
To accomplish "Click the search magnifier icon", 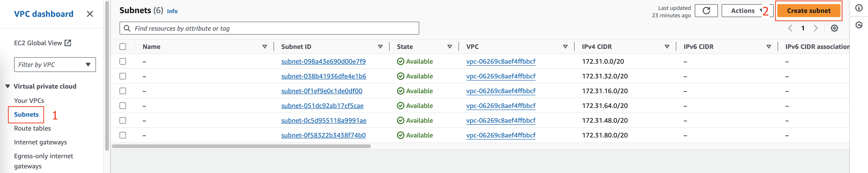I will click(x=127, y=28).
